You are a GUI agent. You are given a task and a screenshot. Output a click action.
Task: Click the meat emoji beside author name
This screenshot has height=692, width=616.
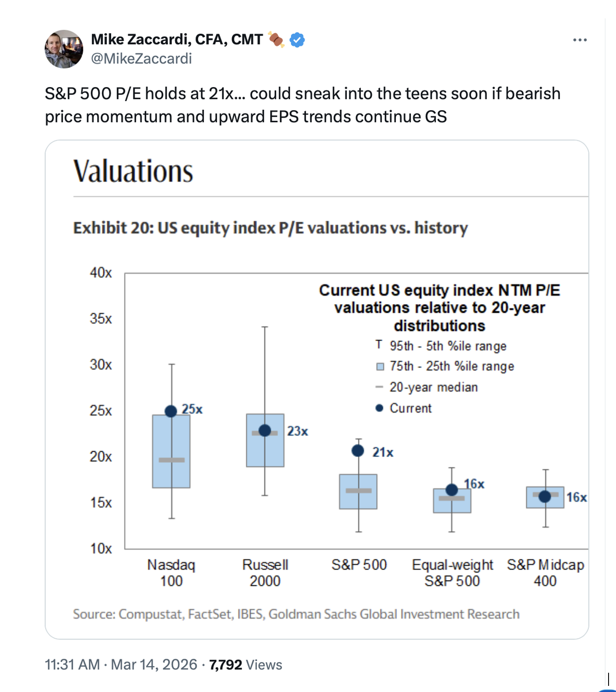click(276, 40)
